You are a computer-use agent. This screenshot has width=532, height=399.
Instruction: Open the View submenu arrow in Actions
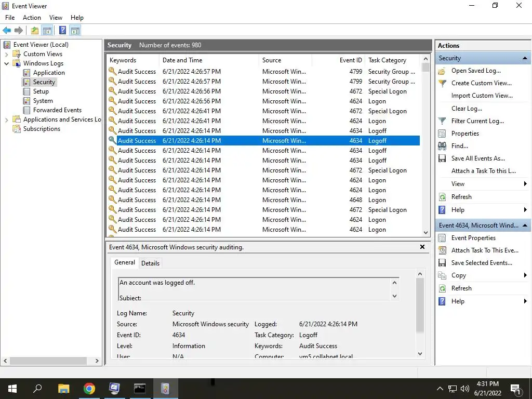coord(525,184)
